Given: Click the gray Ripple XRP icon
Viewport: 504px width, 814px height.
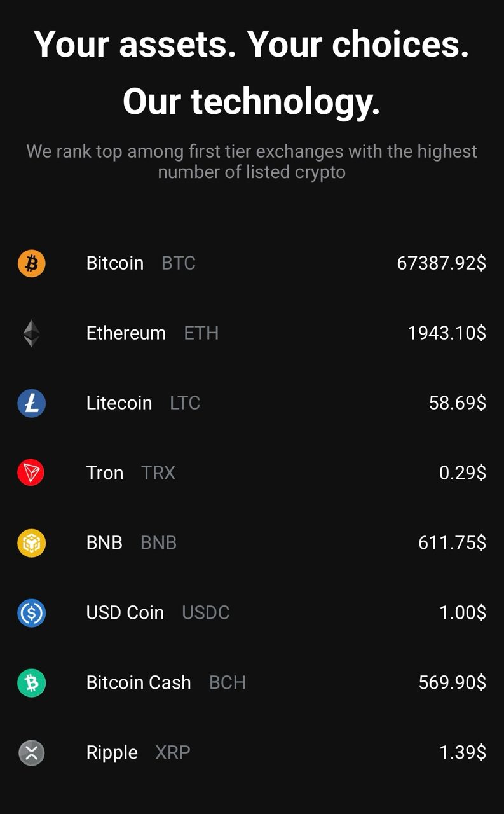Looking at the screenshot, I should point(31,753).
